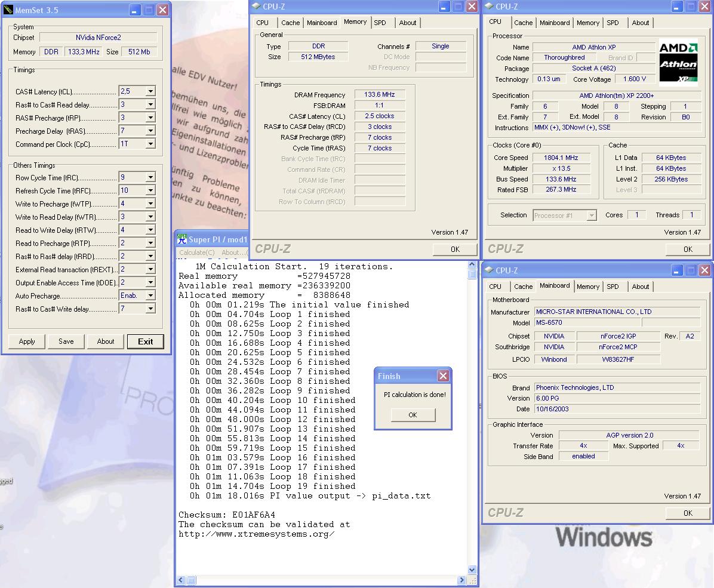
Task: Open About menu in Super PI
Action: click(x=233, y=253)
